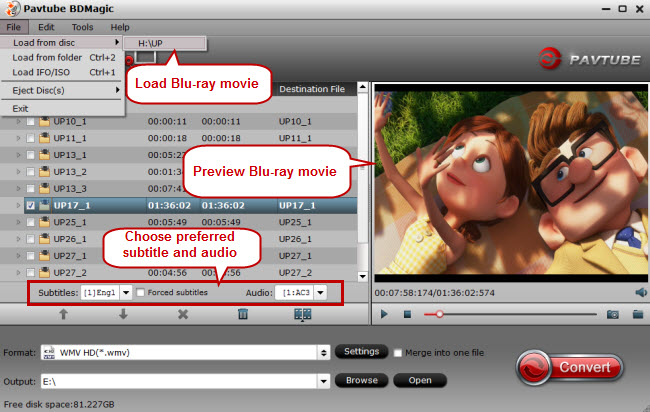This screenshot has width=650, height=412.
Task: Click the split video icon
Action: click(x=303, y=315)
